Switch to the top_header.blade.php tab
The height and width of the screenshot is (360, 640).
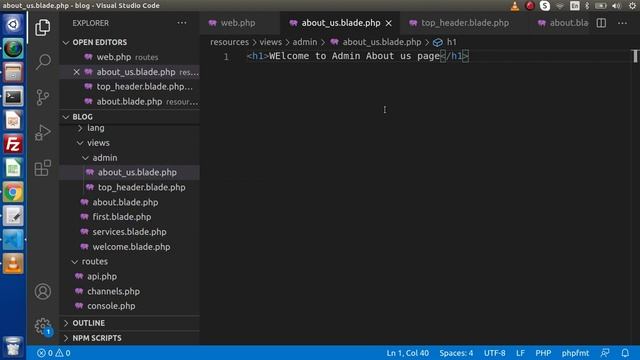tap(464, 23)
